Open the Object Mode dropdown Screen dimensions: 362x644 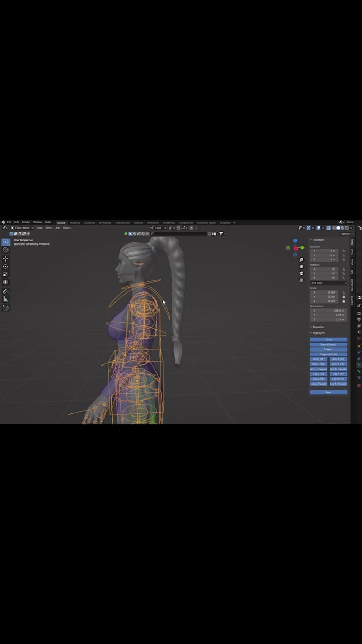(x=22, y=228)
